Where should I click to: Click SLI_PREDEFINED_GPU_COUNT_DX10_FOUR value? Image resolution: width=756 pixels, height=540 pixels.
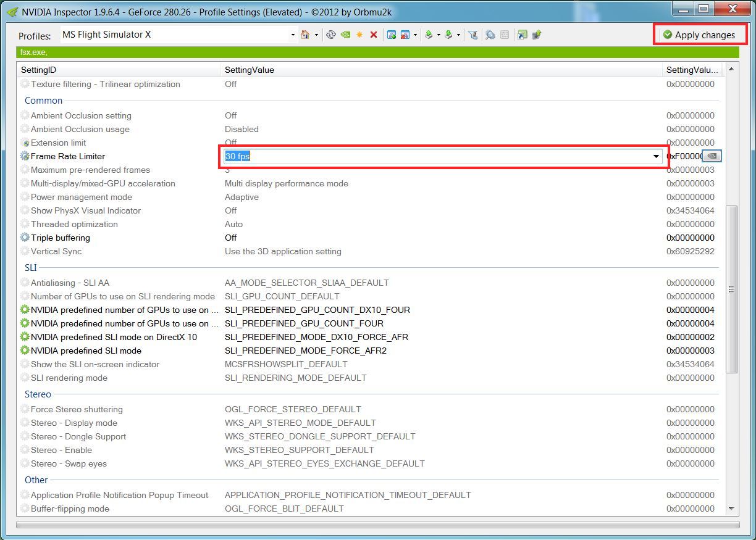coord(317,310)
